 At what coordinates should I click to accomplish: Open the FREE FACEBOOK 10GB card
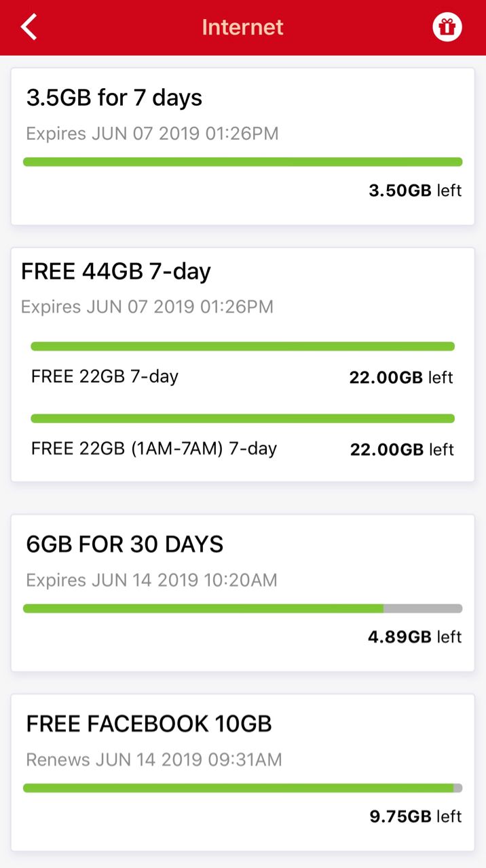(149, 724)
